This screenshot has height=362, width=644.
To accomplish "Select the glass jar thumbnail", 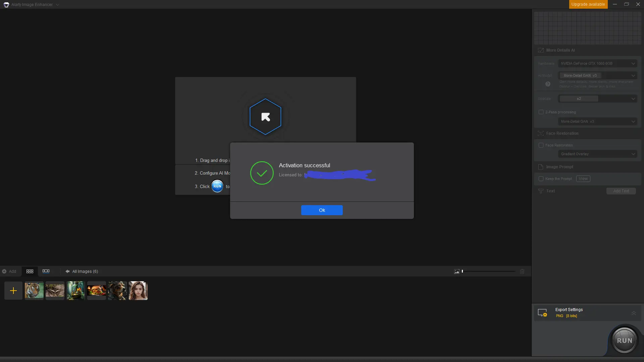I will click(x=76, y=291).
